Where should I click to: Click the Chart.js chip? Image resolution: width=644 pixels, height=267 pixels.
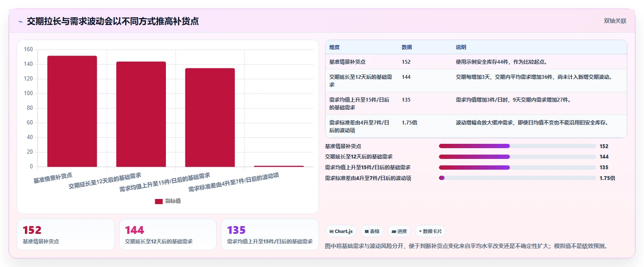tap(341, 231)
